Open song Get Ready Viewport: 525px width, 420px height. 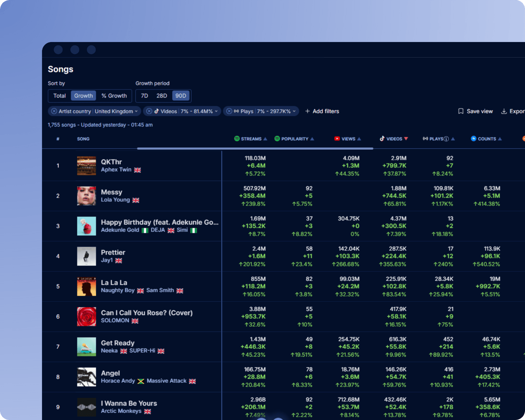[118, 343]
